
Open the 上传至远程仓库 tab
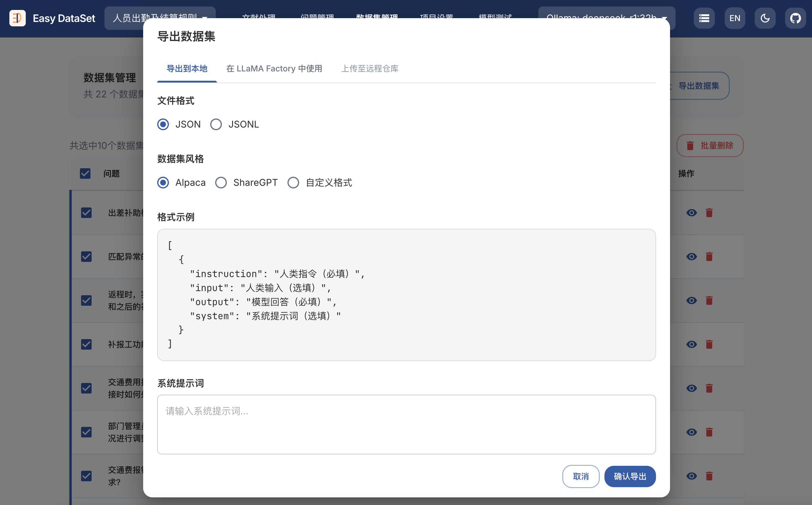(x=370, y=69)
